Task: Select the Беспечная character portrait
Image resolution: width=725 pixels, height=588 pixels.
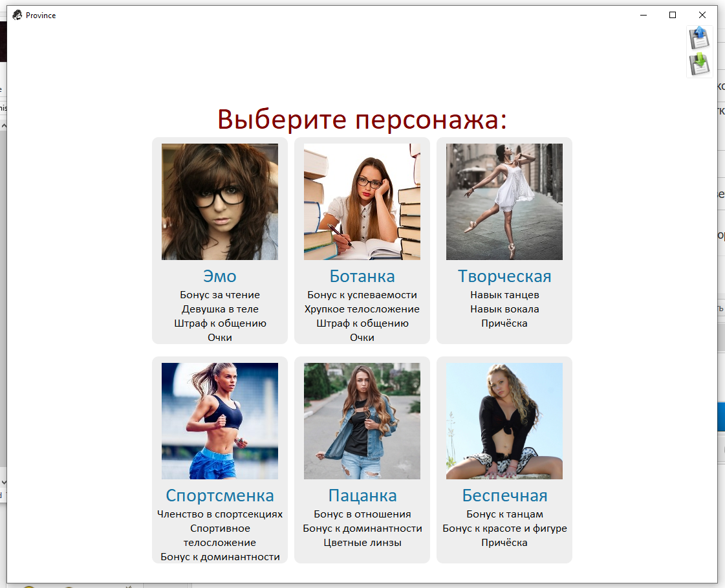Action: [x=504, y=421]
